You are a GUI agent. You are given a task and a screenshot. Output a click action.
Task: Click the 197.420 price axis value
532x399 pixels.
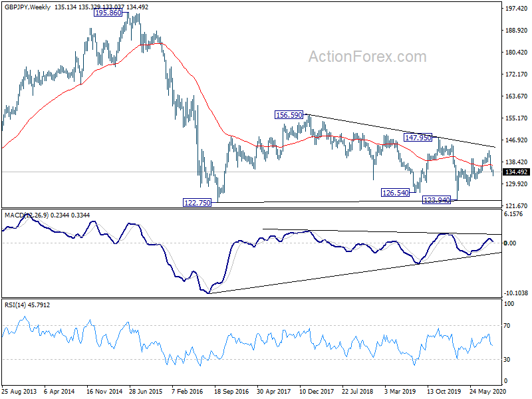tap(516, 9)
